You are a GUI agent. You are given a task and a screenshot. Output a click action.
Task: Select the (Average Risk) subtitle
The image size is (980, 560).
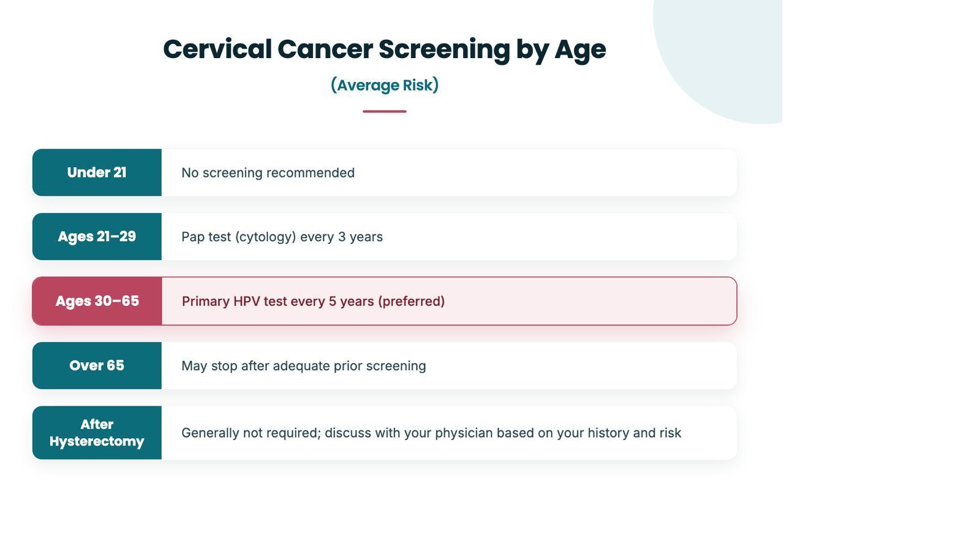[x=385, y=85]
